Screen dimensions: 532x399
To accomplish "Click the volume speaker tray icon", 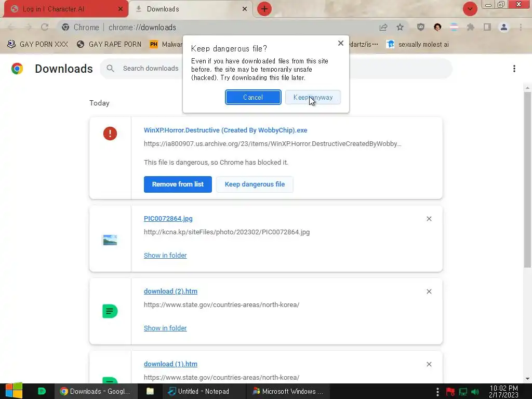I will coord(475,392).
